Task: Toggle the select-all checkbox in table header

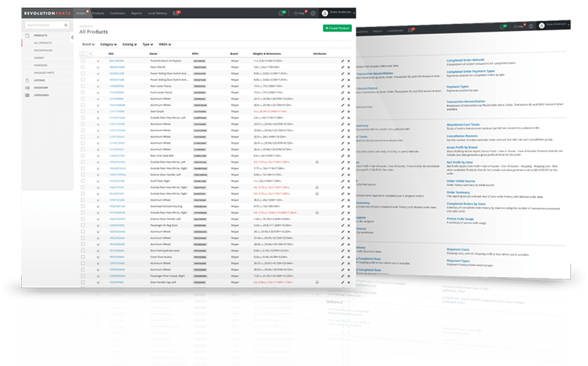Action: [83, 54]
